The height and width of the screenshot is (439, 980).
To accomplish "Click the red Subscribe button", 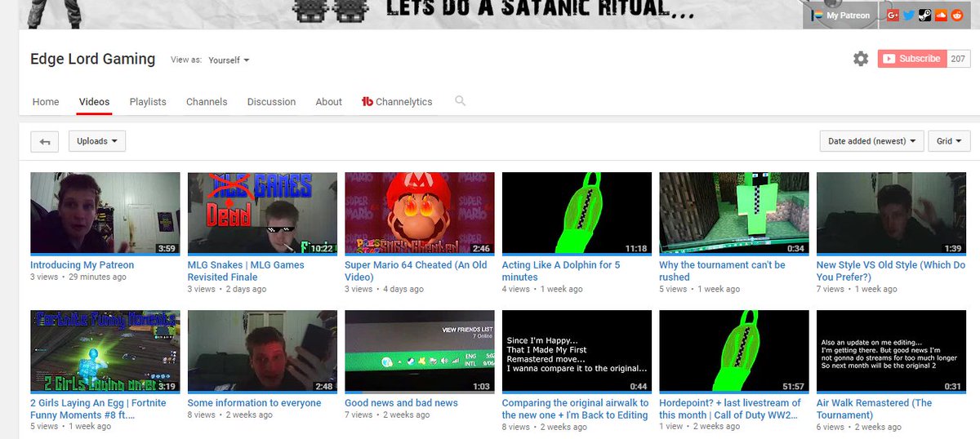I will point(912,59).
